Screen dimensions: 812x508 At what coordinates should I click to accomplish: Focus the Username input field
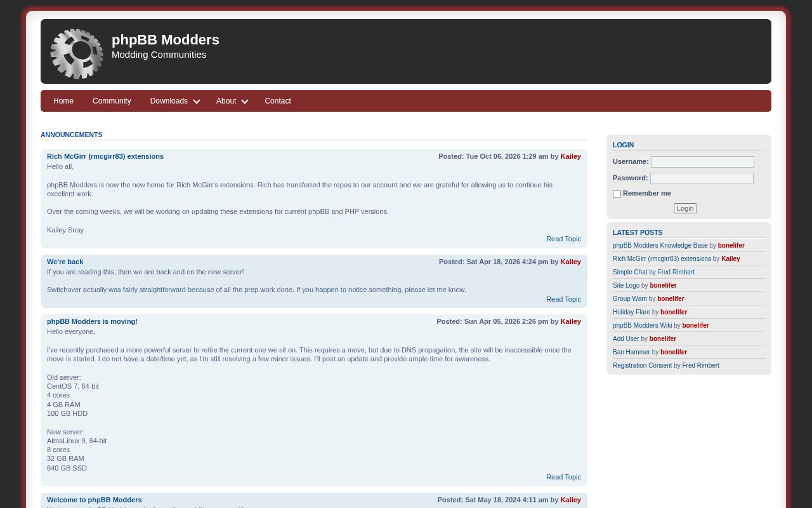tap(702, 162)
